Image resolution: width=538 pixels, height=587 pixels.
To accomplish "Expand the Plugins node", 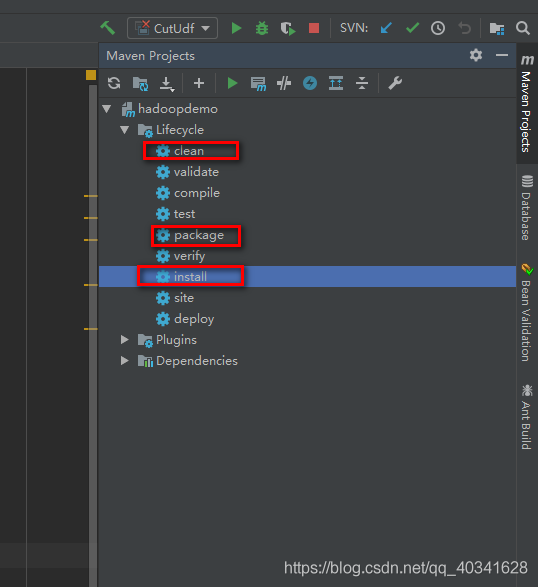I will click(x=125, y=340).
